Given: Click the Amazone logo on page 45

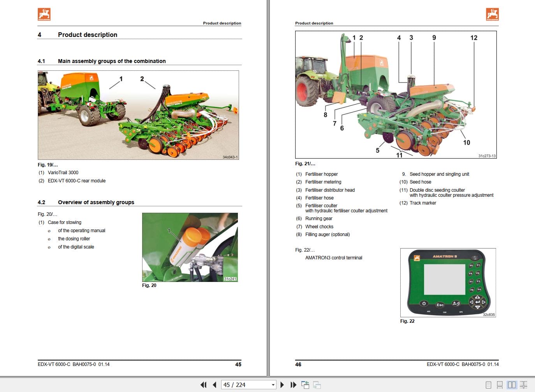Looking at the screenshot, I should tap(44, 14).
